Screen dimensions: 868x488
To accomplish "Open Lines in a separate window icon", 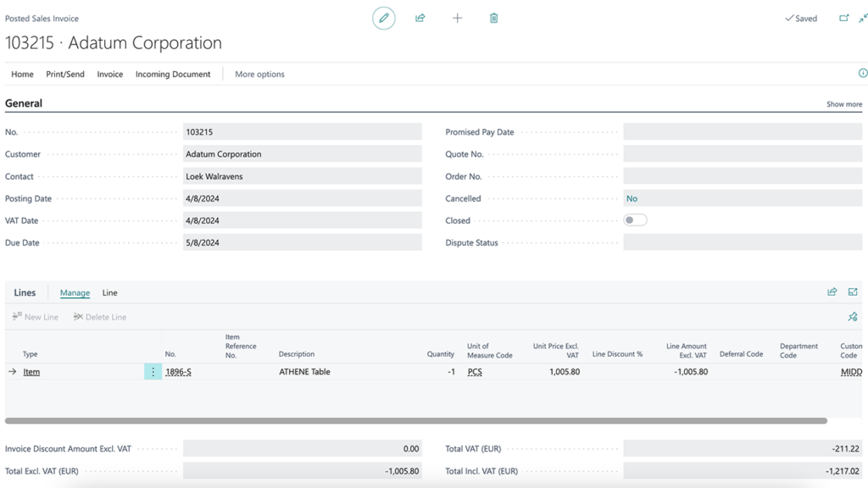I will (854, 291).
